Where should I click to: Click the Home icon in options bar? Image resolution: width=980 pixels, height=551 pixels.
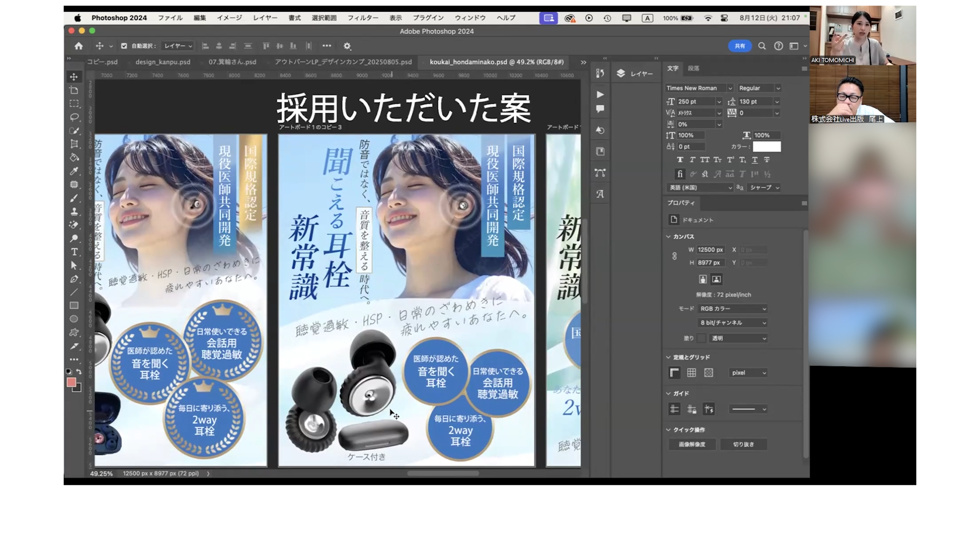click(x=79, y=46)
